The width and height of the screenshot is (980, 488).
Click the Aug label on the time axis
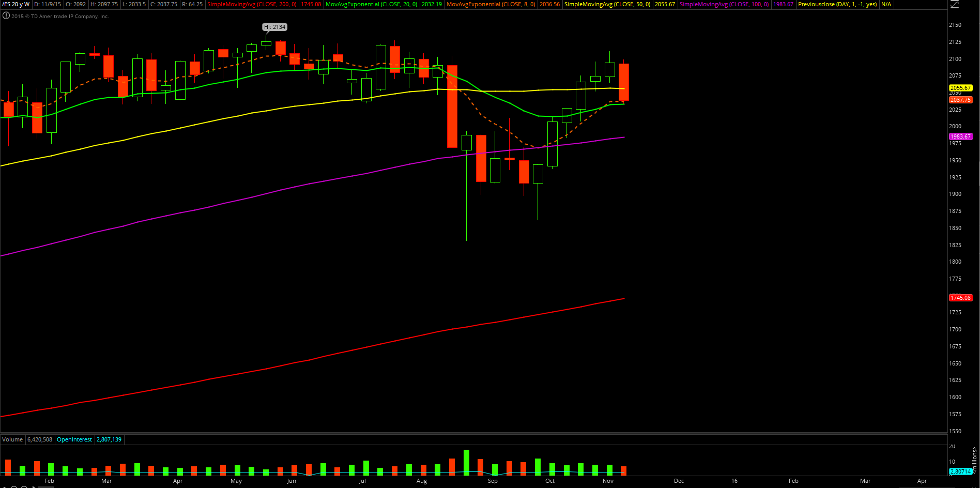pos(422,481)
